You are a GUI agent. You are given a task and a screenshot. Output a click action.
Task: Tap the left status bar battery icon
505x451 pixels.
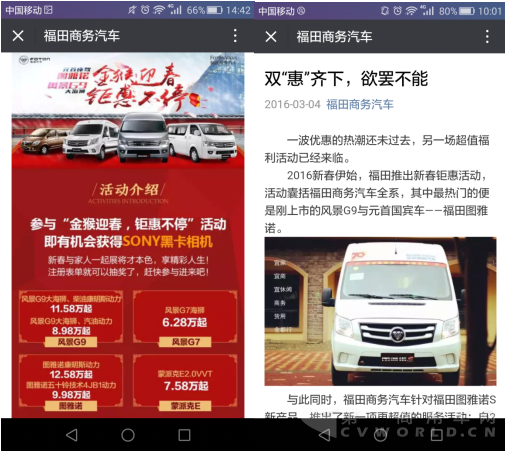[x=214, y=10]
